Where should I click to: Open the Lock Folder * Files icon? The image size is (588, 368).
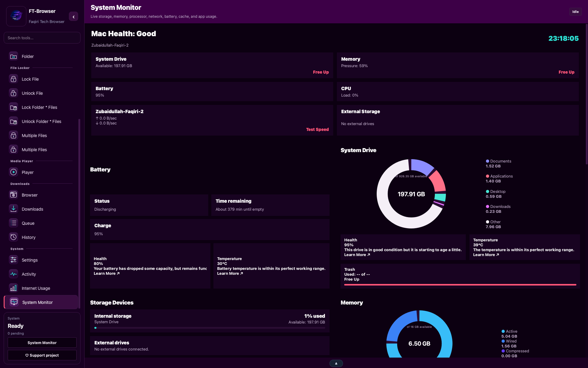tap(13, 107)
